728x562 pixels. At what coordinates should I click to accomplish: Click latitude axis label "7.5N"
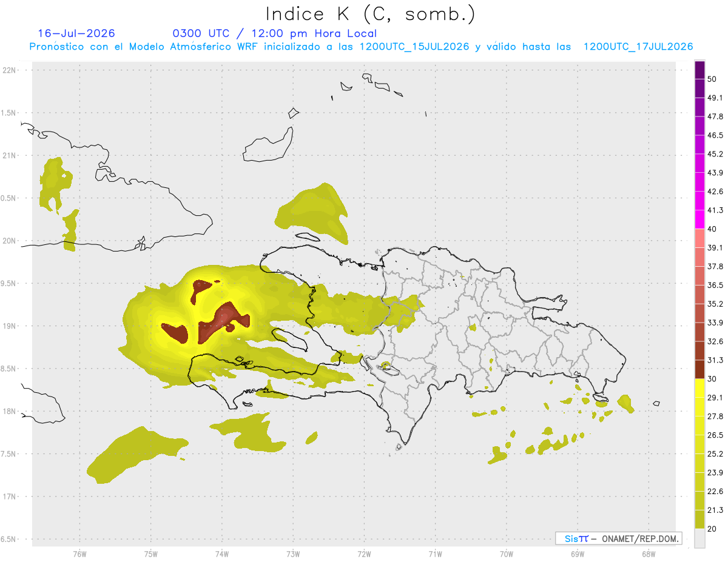(9, 454)
